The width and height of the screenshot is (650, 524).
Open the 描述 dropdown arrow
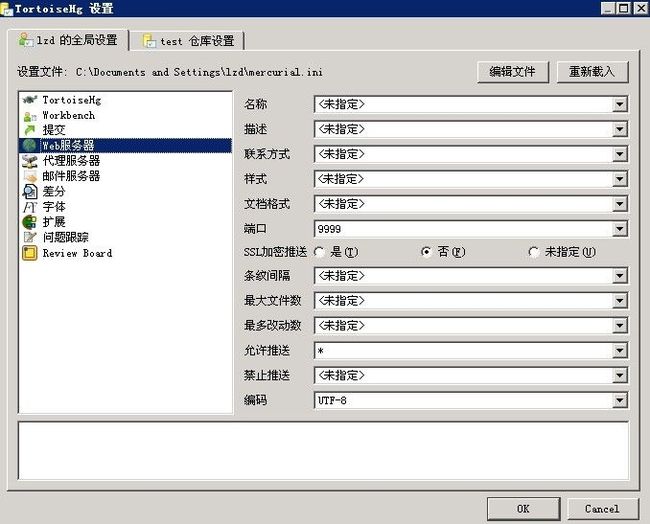click(619, 129)
